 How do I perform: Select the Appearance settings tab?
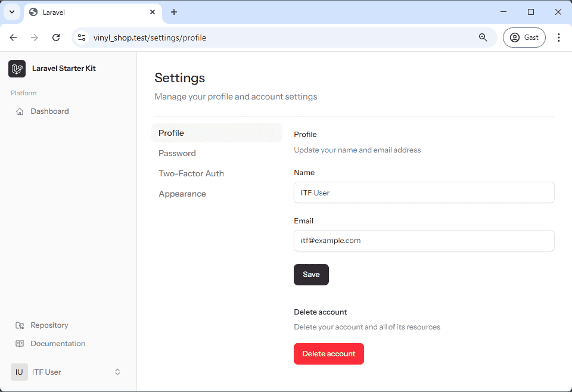point(182,194)
